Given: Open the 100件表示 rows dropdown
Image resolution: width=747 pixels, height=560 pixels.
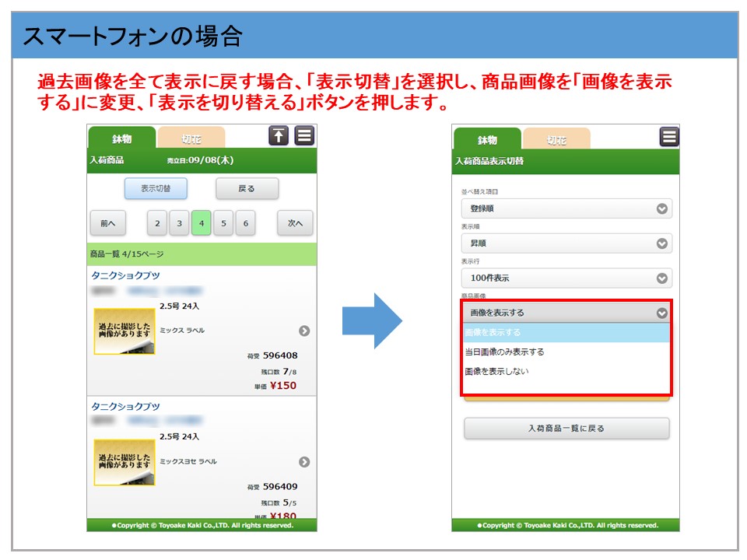Looking at the screenshot, I should pos(566,278).
